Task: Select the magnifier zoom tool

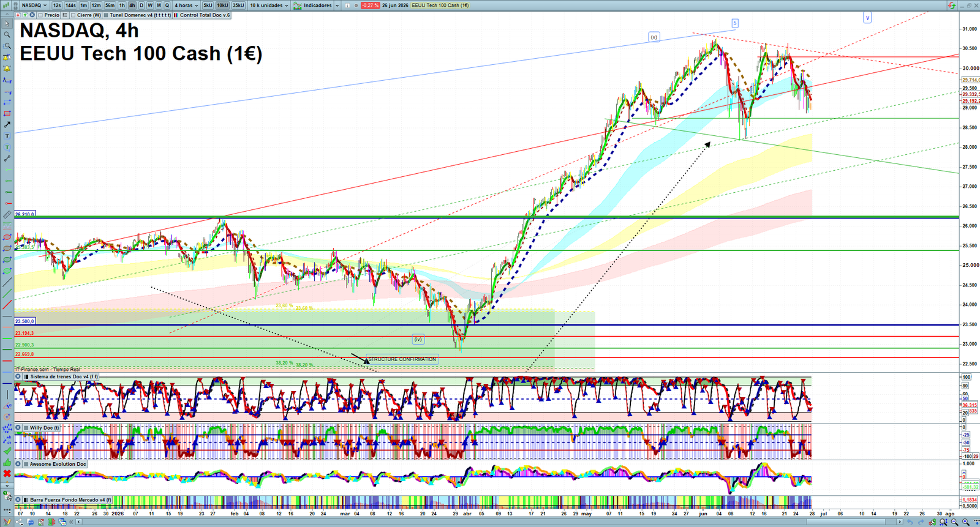Action: (7, 34)
